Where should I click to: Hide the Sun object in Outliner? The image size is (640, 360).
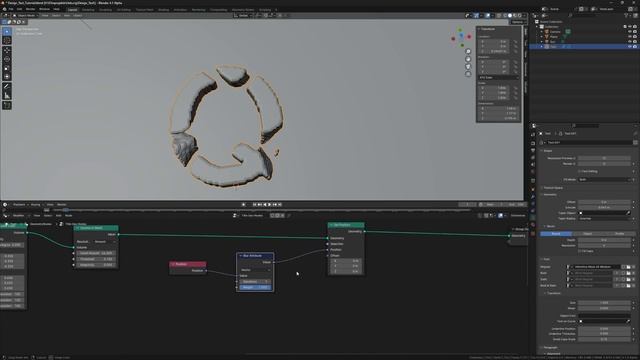pos(630,41)
